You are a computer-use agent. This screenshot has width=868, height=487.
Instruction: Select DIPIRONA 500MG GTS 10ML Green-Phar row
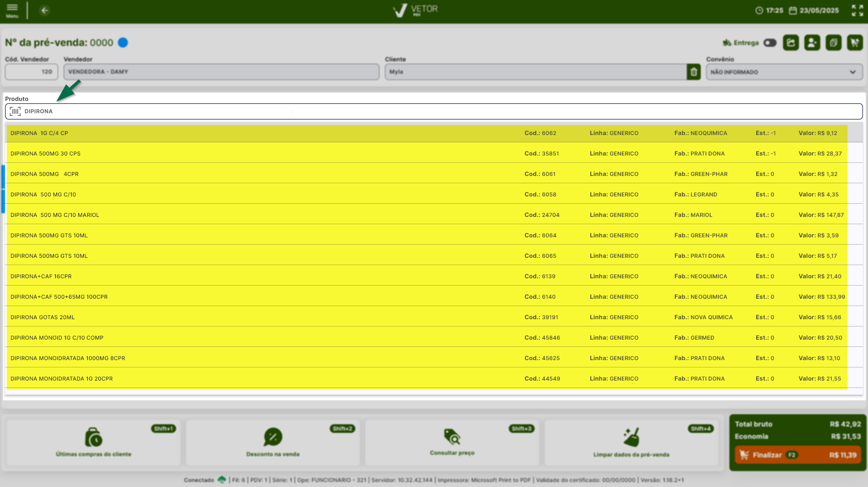(434, 236)
